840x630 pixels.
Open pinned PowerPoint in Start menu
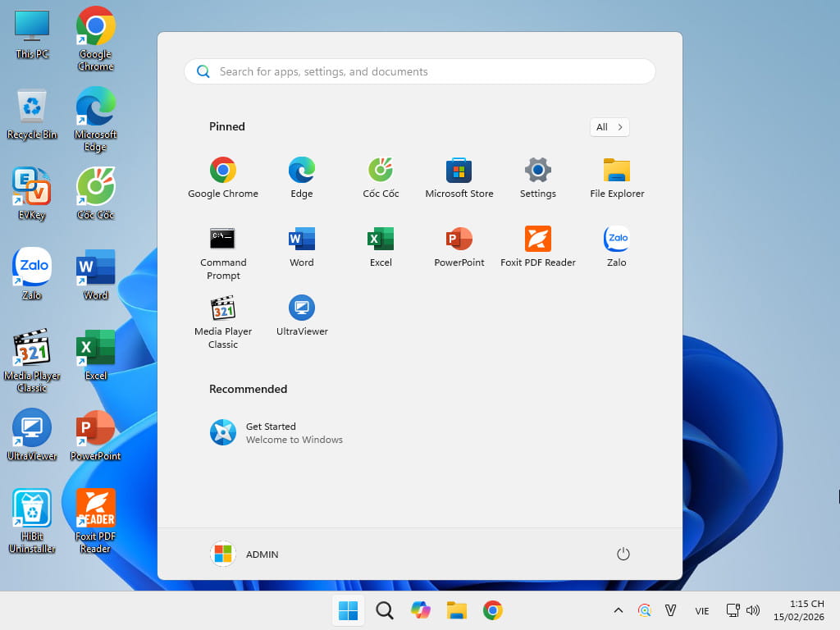pyautogui.click(x=459, y=246)
